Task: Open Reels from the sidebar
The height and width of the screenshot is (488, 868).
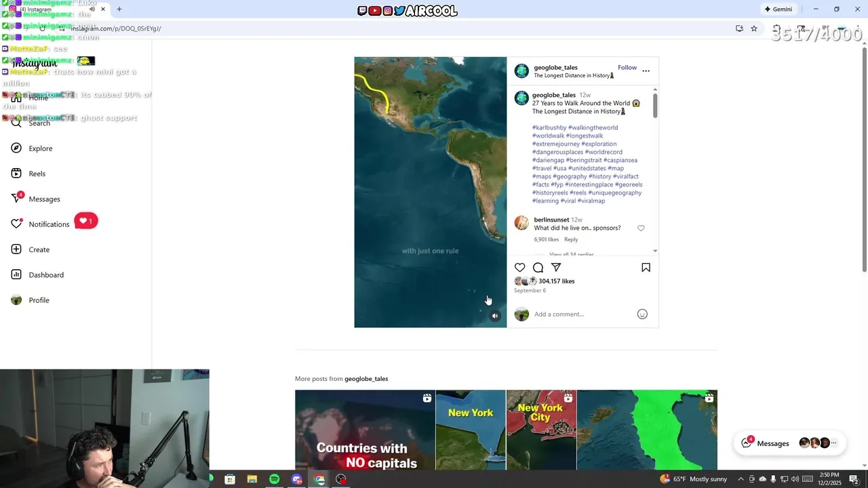Action: (x=28, y=174)
